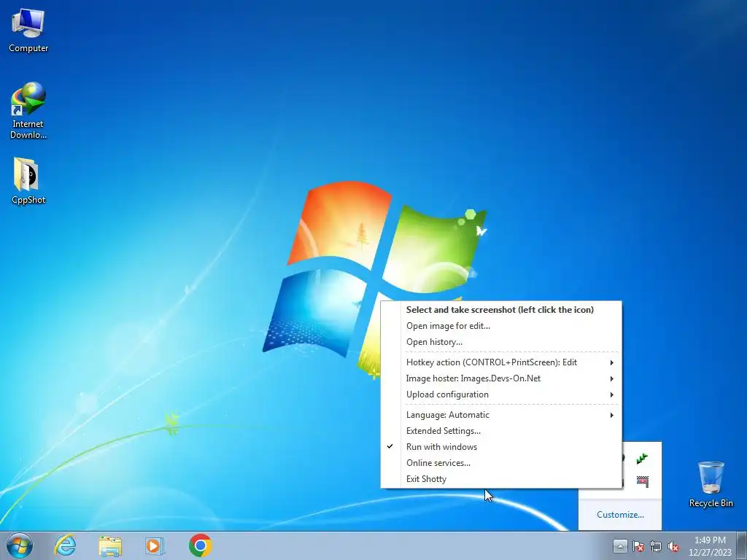The width and height of the screenshot is (747, 560).
Task: Expand the Upload configuration submenu
Action: [x=501, y=394]
